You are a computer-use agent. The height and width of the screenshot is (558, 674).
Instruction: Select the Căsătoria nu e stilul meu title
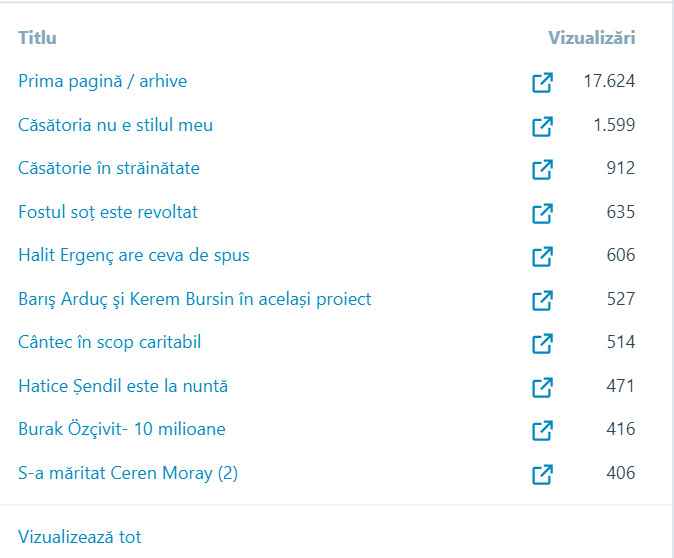click(x=115, y=125)
